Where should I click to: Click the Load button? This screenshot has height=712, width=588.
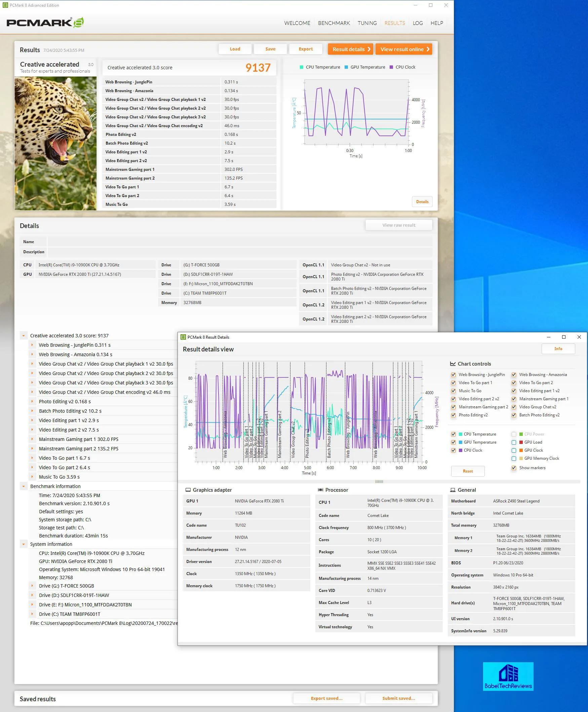(x=235, y=49)
